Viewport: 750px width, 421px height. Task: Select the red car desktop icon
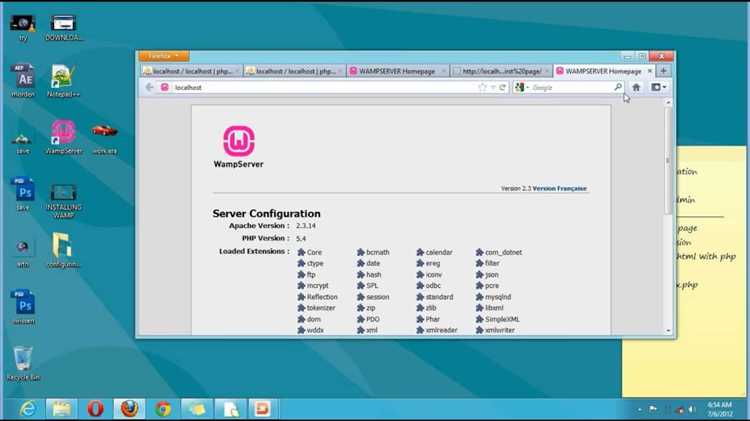[x=105, y=137]
